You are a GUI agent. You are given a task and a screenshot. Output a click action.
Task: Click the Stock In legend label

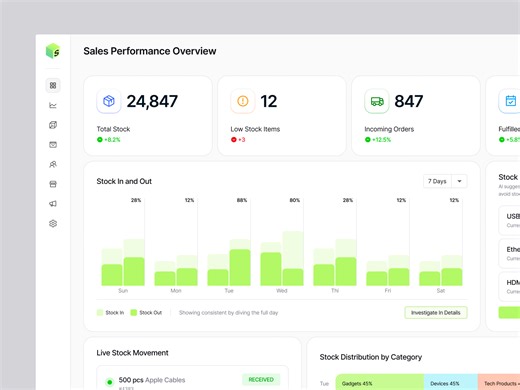click(x=115, y=313)
